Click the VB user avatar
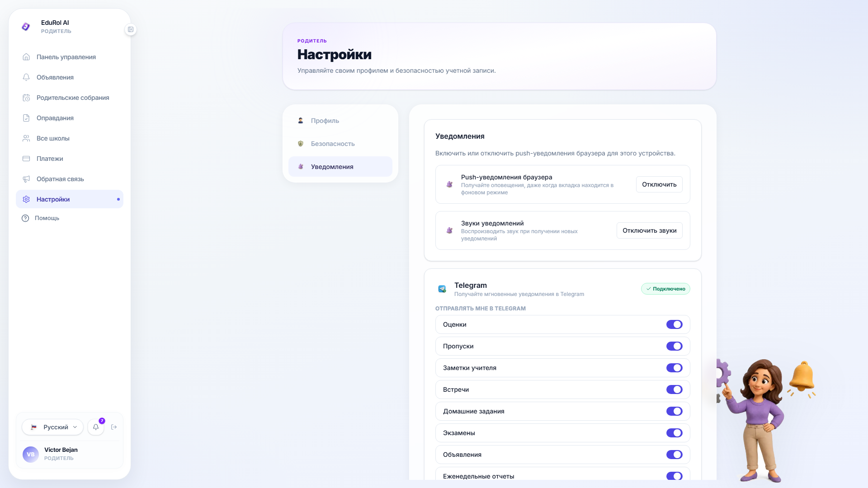The width and height of the screenshot is (868, 488). [x=31, y=454]
